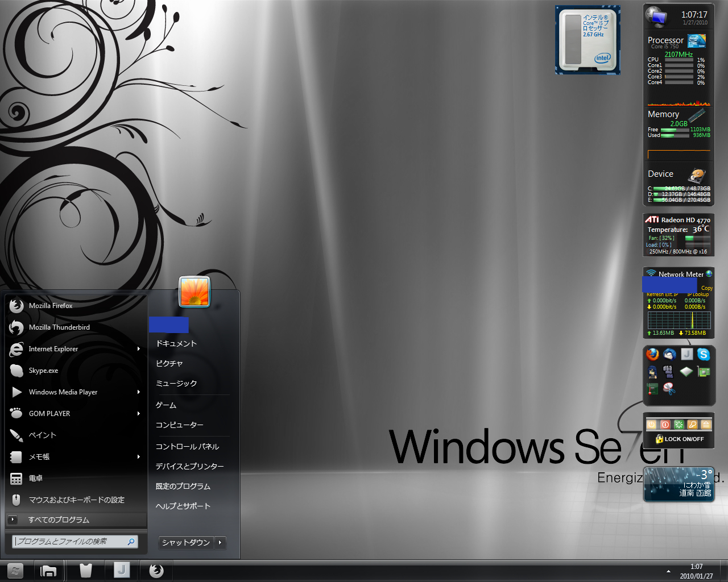
Task: Launch 電卓 from the Start menu
Action: (76, 479)
